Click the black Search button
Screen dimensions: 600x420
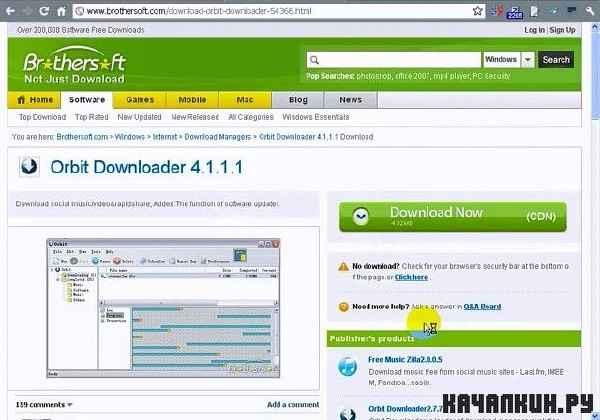pyautogui.click(x=556, y=60)
